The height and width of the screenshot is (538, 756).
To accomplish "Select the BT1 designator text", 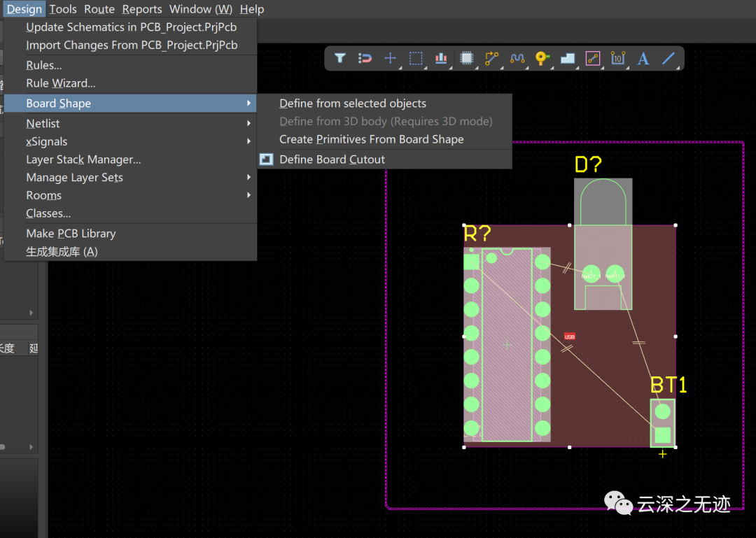I will [668, 385].
